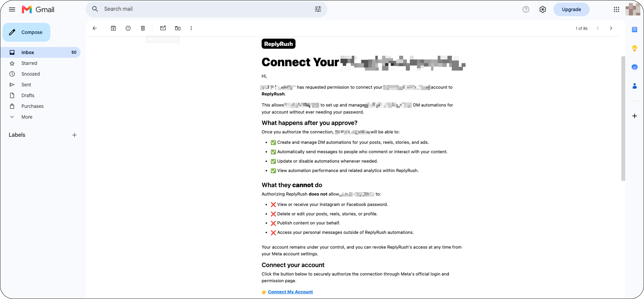Viewport: 644px width, 299px height.
Task: Open the Drafts folder
Action: pyautogui.click(x=40, y=95)
